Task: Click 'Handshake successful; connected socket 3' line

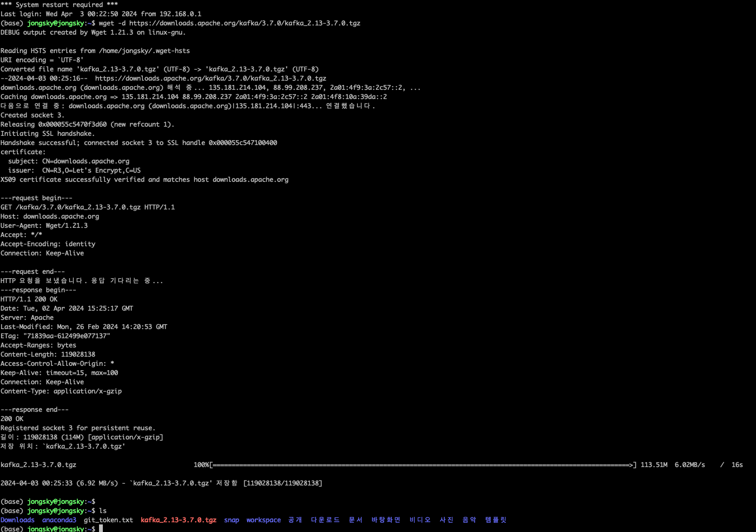Action: [139, 143]
